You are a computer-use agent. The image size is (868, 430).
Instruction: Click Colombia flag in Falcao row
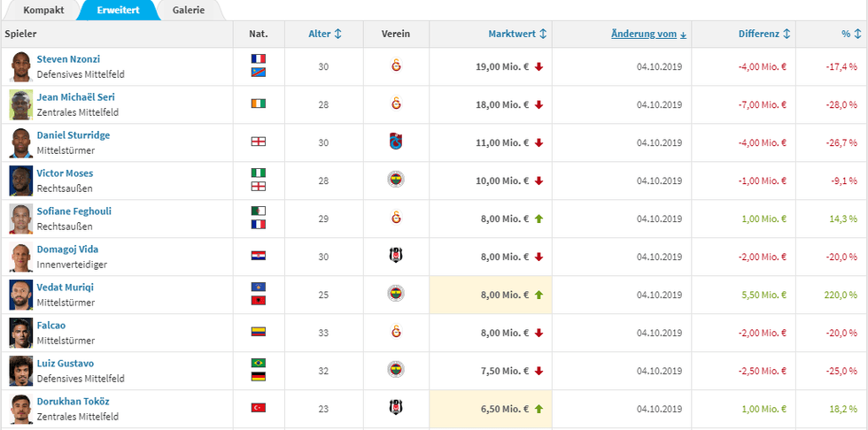click(x=258, y=332)
